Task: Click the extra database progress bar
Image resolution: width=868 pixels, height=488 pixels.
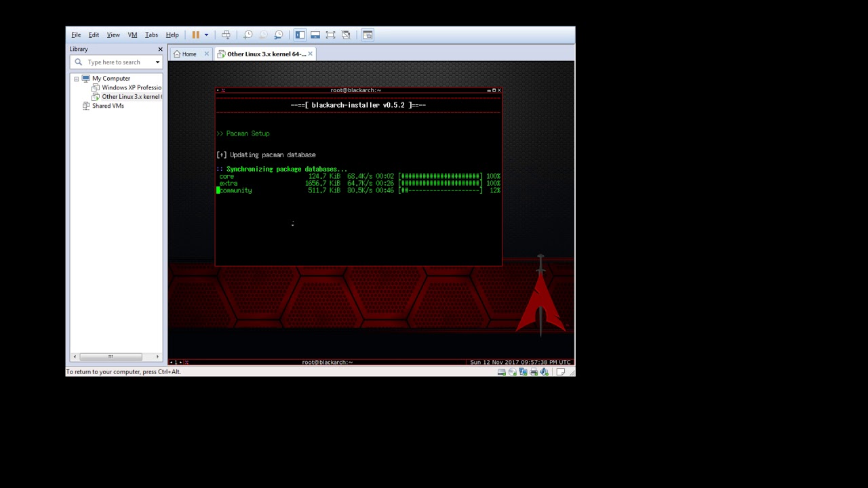Action: tap(440, 184)
